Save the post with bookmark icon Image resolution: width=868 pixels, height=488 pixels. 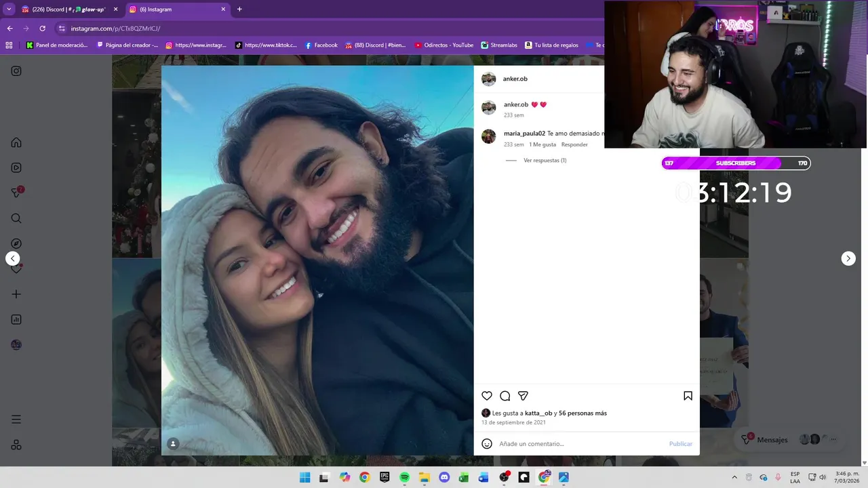pos(688,396)
